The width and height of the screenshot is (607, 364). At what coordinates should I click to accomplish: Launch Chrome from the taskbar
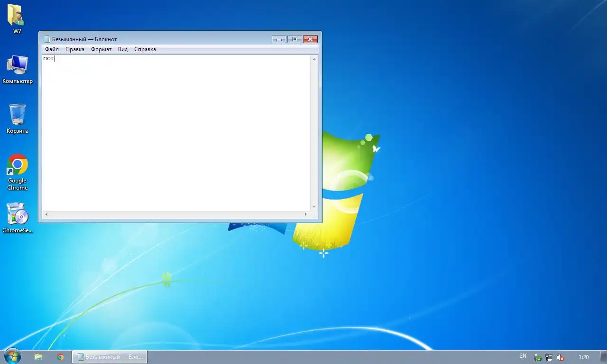pos(60,357)
